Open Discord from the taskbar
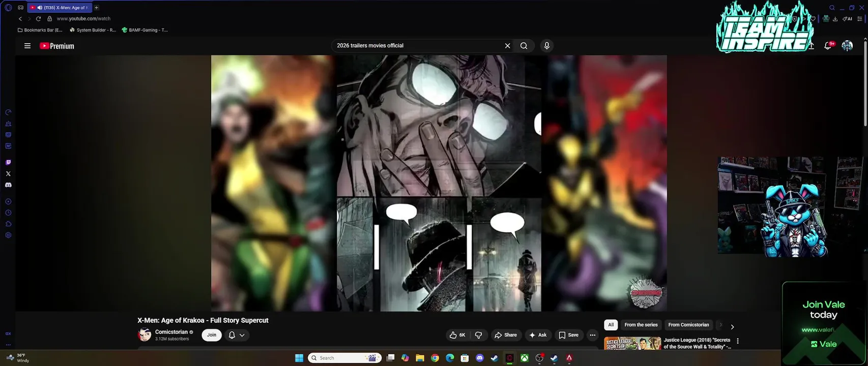 479,358
